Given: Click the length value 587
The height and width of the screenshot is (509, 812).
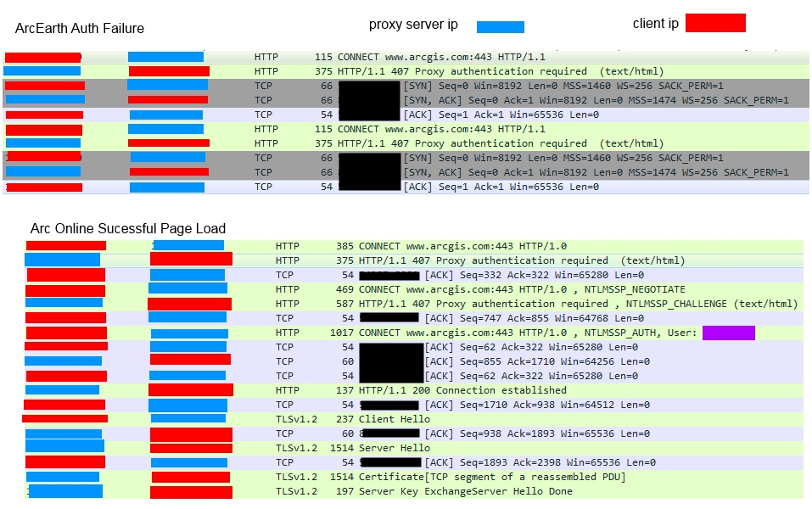Looking at the screenshot, I should click(344, 304).
